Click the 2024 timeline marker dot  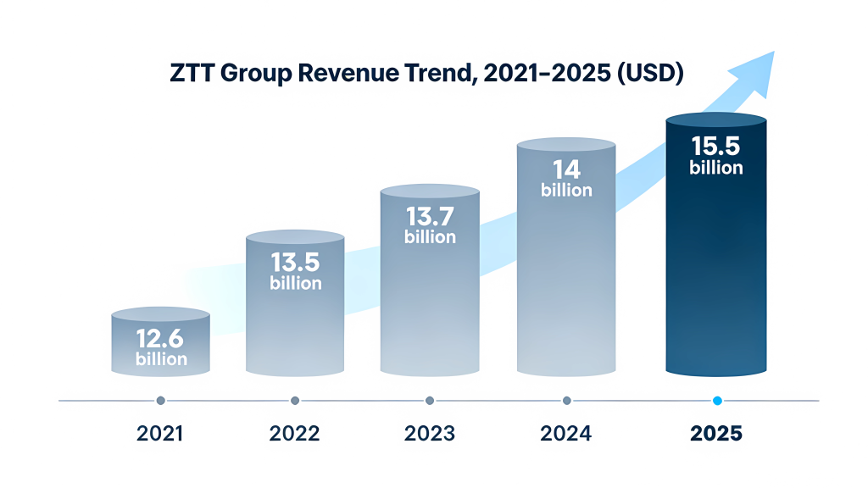point(566,401)
